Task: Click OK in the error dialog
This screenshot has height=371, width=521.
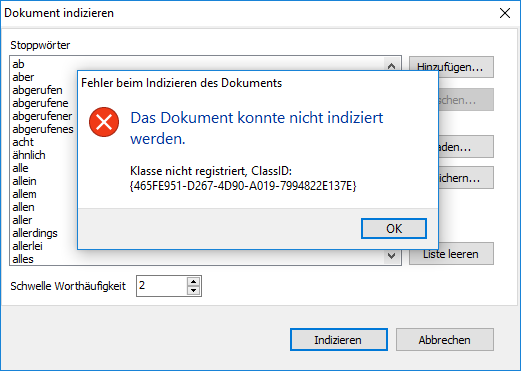Action: (394, 229)
